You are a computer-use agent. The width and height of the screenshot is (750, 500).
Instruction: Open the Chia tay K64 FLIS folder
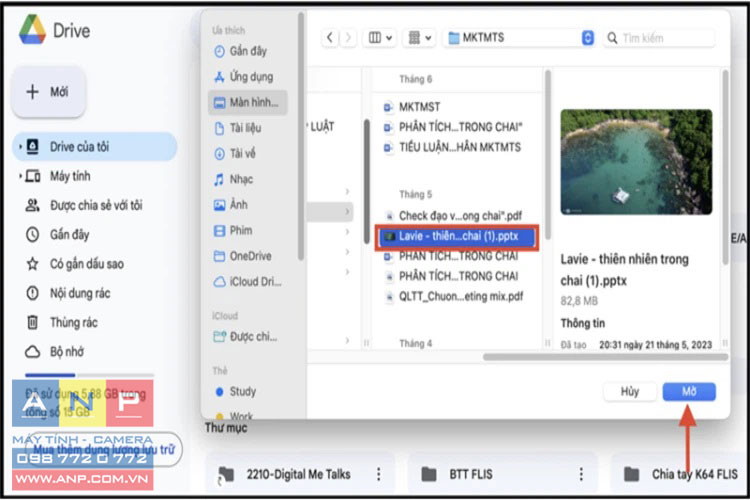point(681,474)
